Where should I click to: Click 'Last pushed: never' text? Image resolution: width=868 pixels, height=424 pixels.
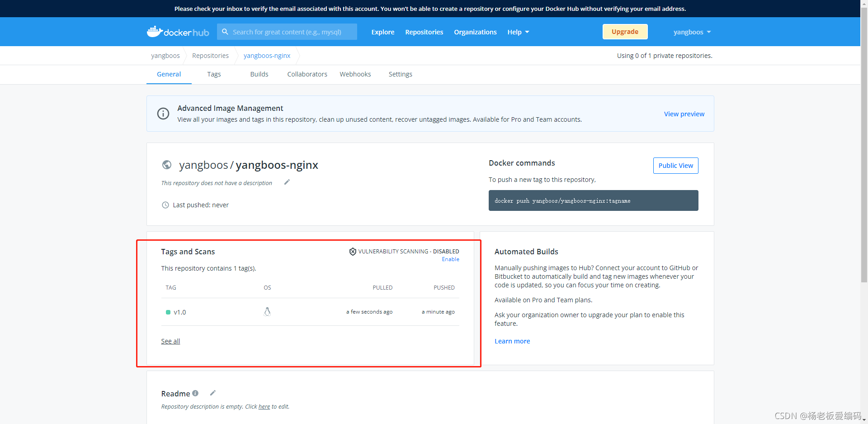201,205
